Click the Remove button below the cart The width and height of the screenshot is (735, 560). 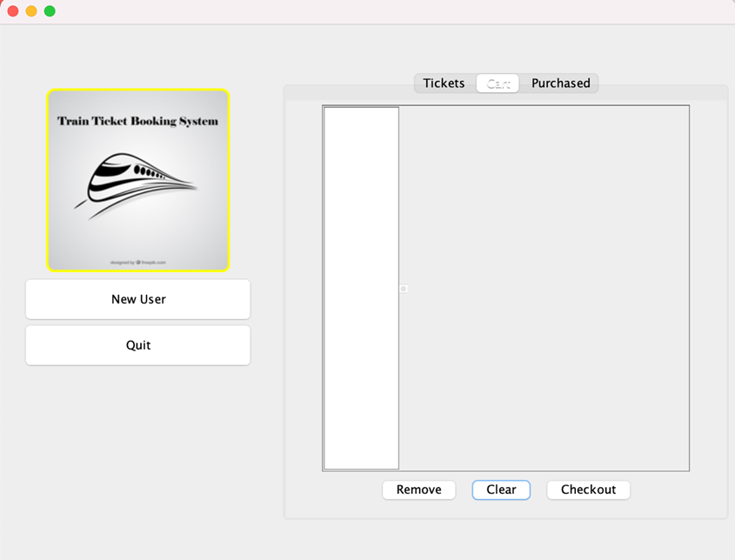coord(418,490)
